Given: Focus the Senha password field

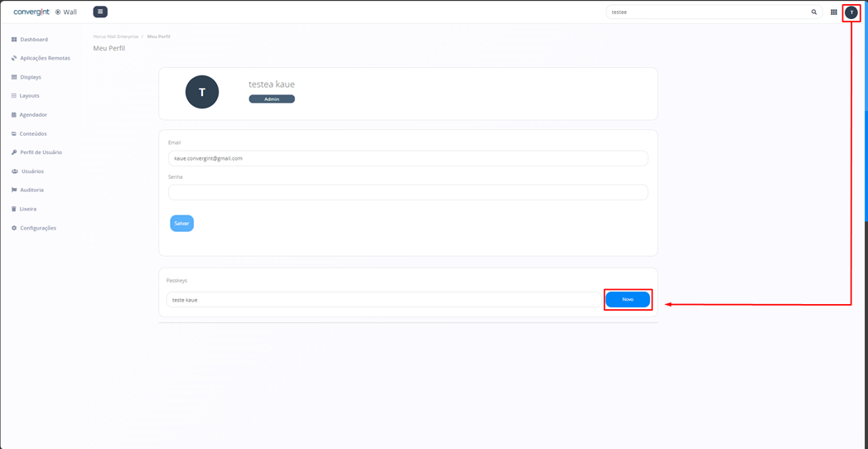Looking at the screenshot, I should tap(407, 192).
